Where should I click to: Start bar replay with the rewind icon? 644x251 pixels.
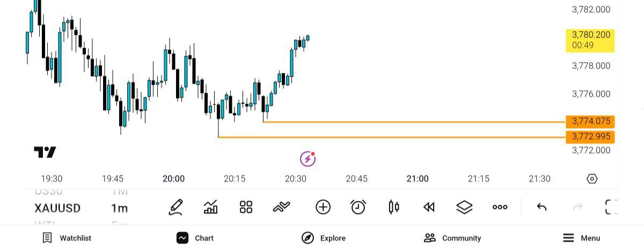point(429,207)
